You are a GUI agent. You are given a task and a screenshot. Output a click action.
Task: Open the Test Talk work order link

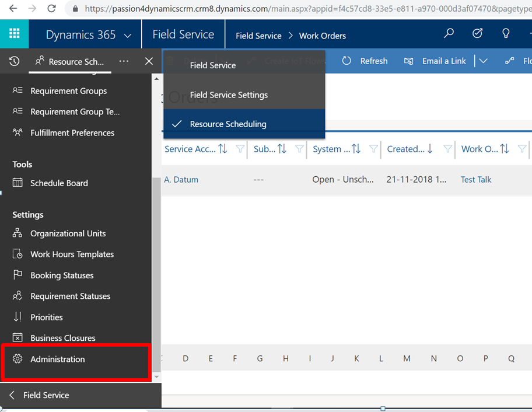476,180
